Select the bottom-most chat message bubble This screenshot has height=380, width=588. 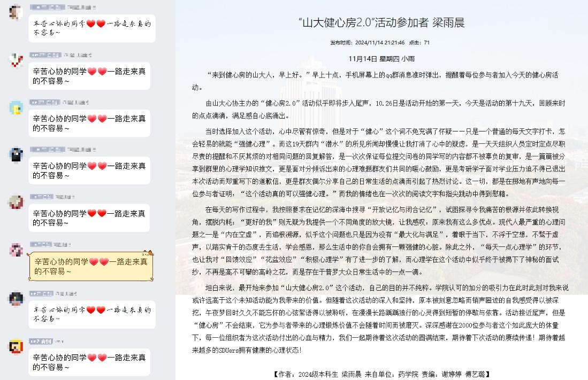pyautogui.click(x=89, y=362)
